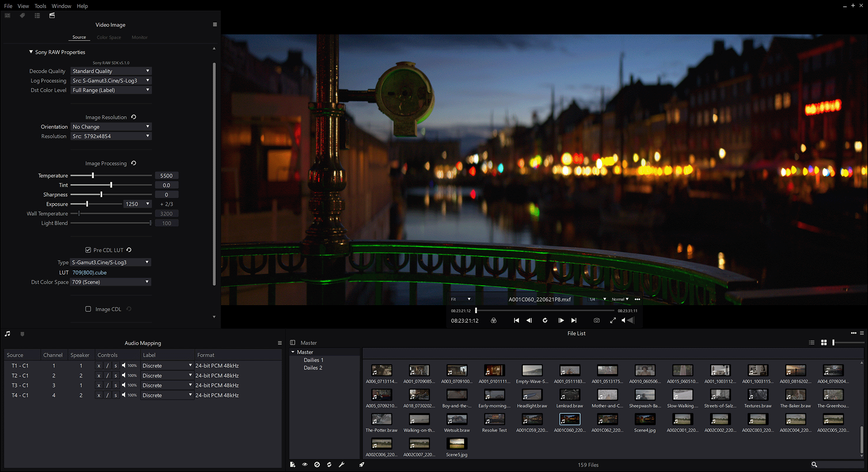Collapse the Sony RAW Properties section
This screenshot has width=868, height=472.
pyautogui.click(x=31, y=52)
